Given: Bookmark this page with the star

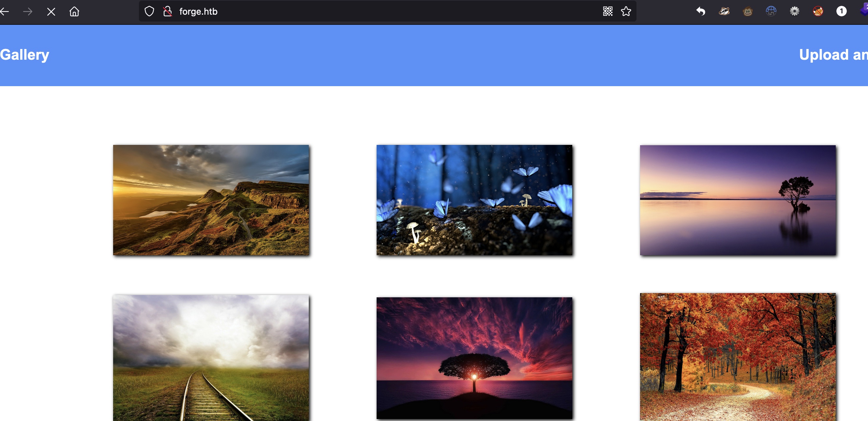Looking at the screenshot, I should pyautogui.click(x=626, y=11).
